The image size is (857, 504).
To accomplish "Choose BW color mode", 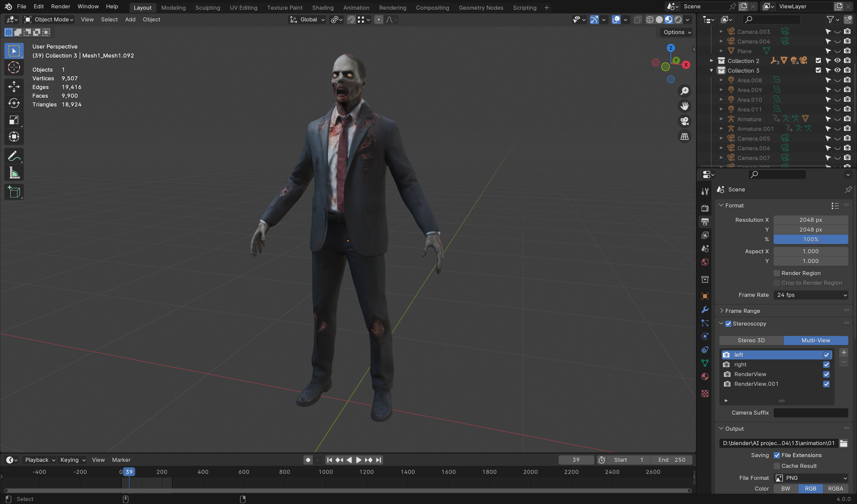I will pos(786,489).
